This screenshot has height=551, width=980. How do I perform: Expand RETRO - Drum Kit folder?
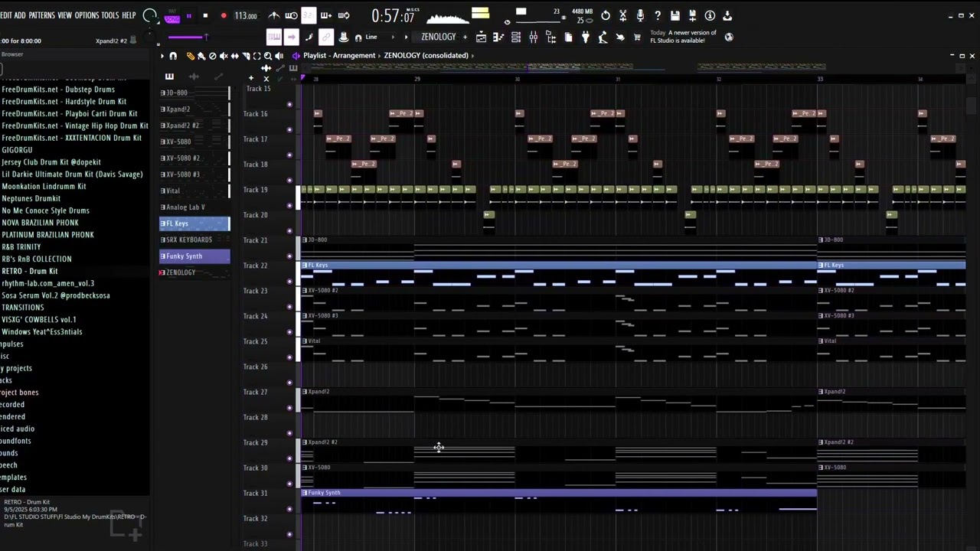click(30, 271)
